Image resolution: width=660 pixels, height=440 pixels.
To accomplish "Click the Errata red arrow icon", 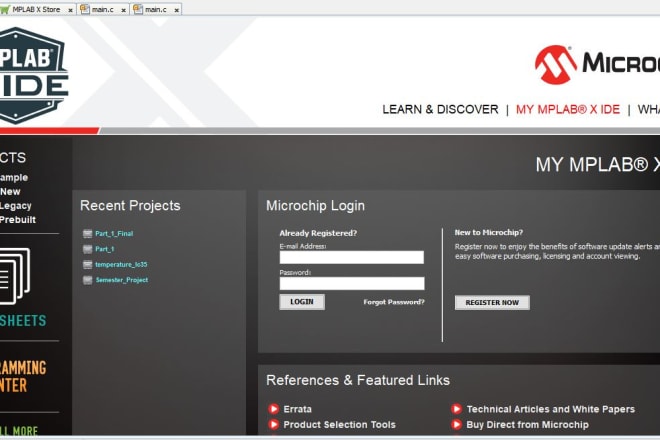I will coord(273,409).
